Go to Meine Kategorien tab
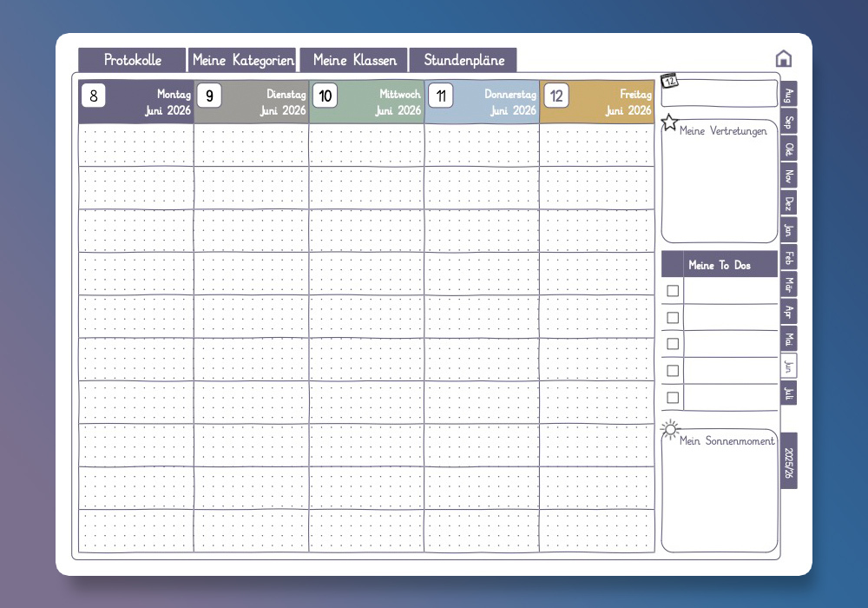 [243, 60]
